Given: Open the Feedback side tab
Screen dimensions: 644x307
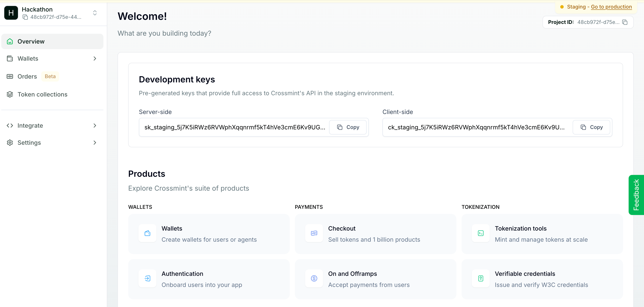Looking at the screenshot, I should pyautogui.click(x=636, y=195).
